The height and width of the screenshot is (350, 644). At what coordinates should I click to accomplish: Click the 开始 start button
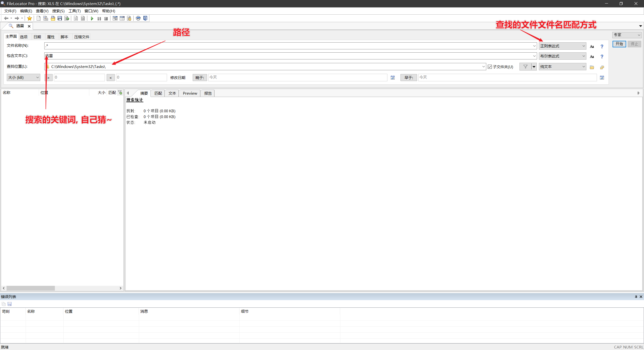tap(619, 44)
